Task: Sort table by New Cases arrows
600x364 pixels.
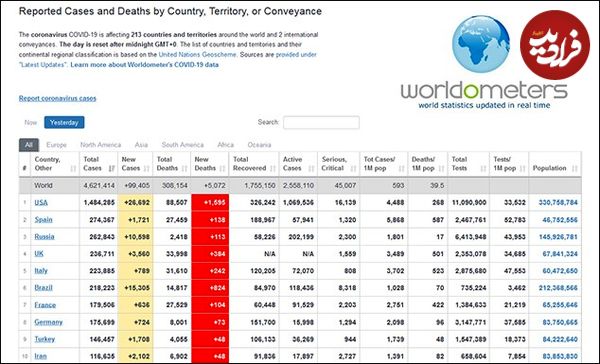Action: (147, 168)
